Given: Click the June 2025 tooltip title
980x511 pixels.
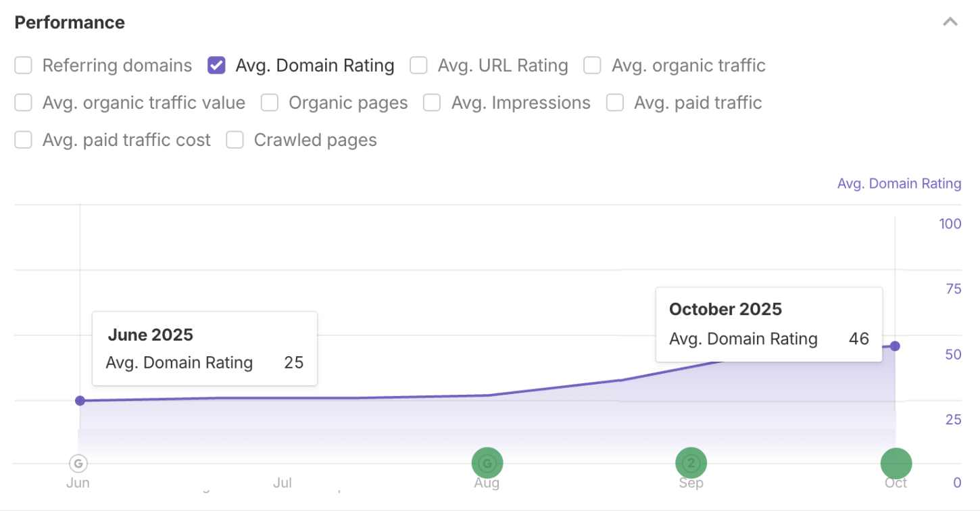Looking at the screenshot, I should [x=151, y=335].
